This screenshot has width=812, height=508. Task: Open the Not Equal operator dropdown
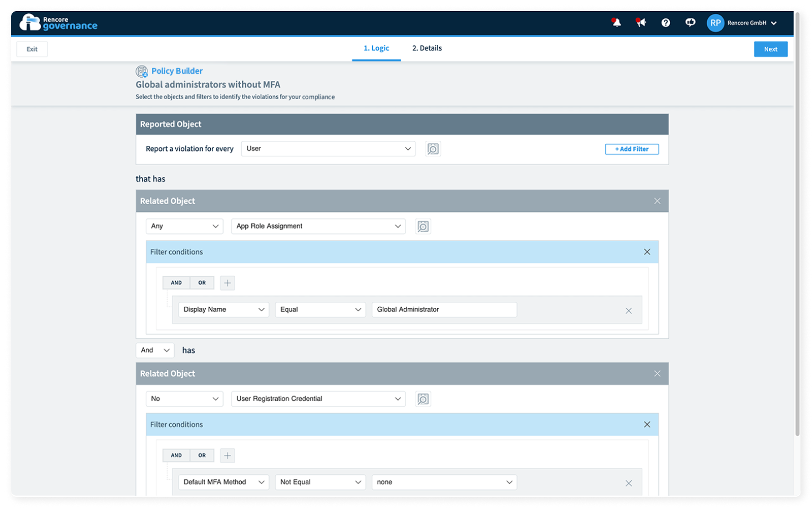(x=320, y=482)
